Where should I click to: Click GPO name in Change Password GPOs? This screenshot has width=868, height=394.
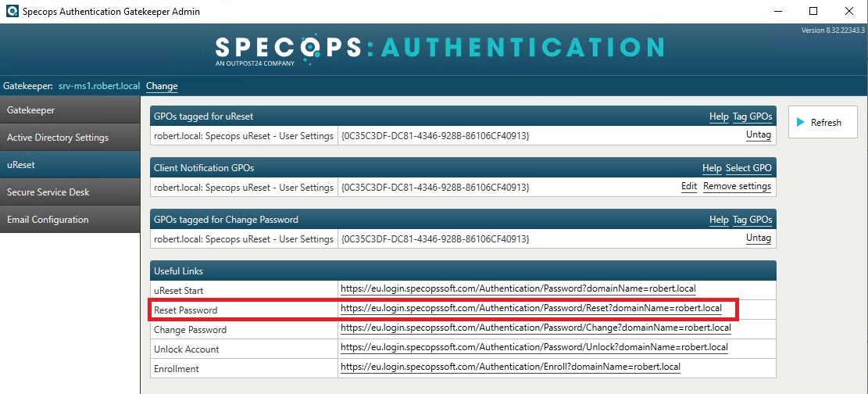[244, 239]
